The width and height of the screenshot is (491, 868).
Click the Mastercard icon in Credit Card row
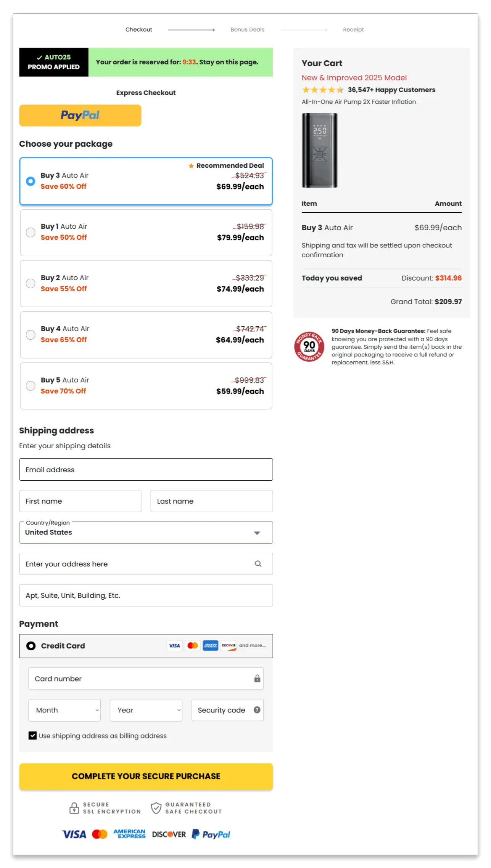coord(193,645)
